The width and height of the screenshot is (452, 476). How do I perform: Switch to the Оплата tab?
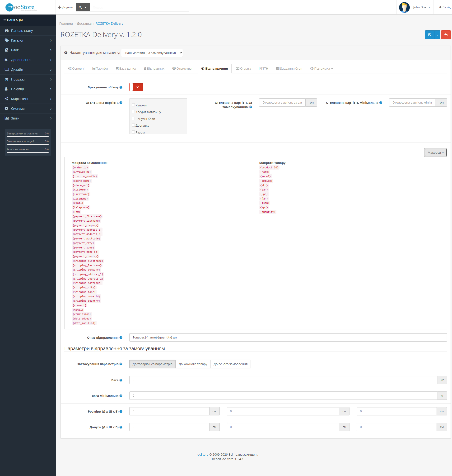pyautogui.click(x=243, y=68)
